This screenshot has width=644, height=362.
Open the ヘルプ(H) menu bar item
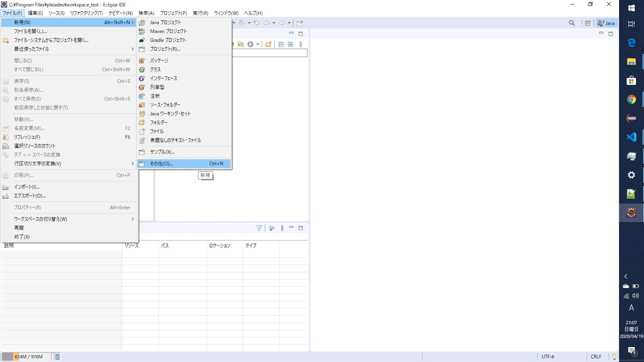point(254,13)
